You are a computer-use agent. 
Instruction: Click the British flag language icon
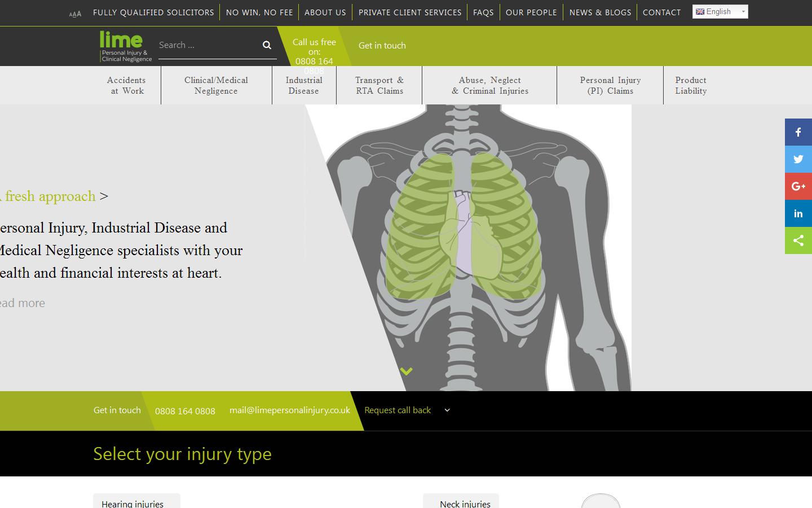pyautogui.click(x=699, y=11)
